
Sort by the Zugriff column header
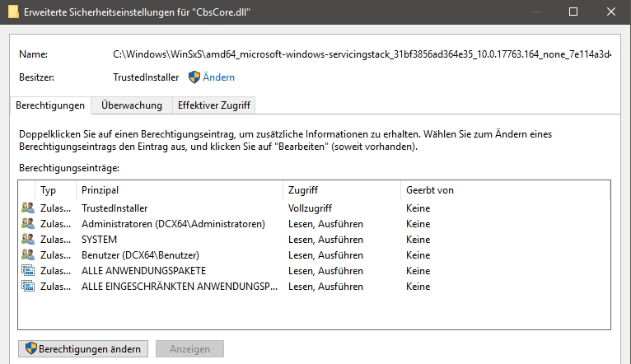point(342,190)
